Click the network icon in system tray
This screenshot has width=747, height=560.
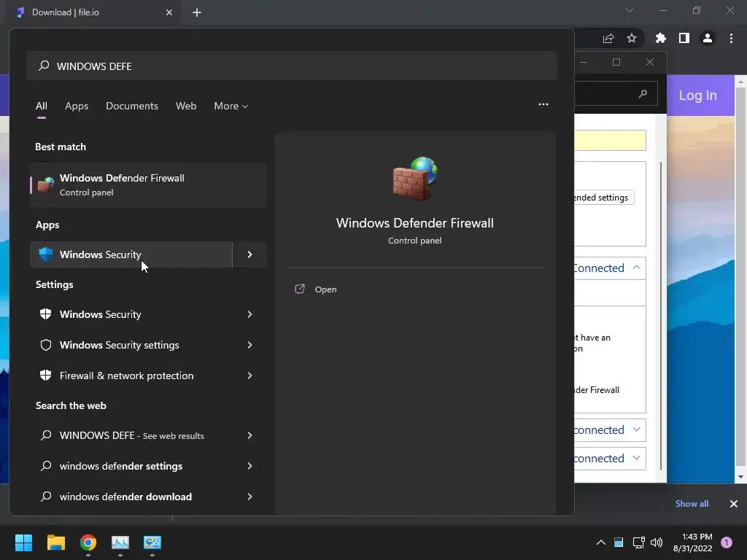click(x=638, y=542)
